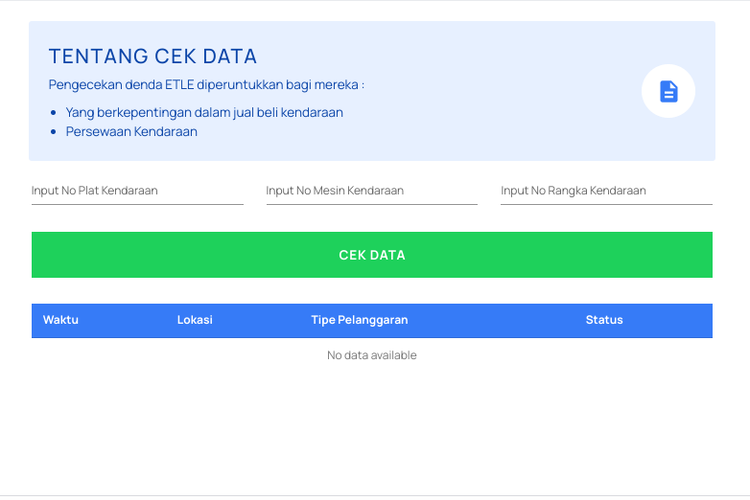Click the Persewaan Kendaraan bullet item

click(x=131, y=131)
